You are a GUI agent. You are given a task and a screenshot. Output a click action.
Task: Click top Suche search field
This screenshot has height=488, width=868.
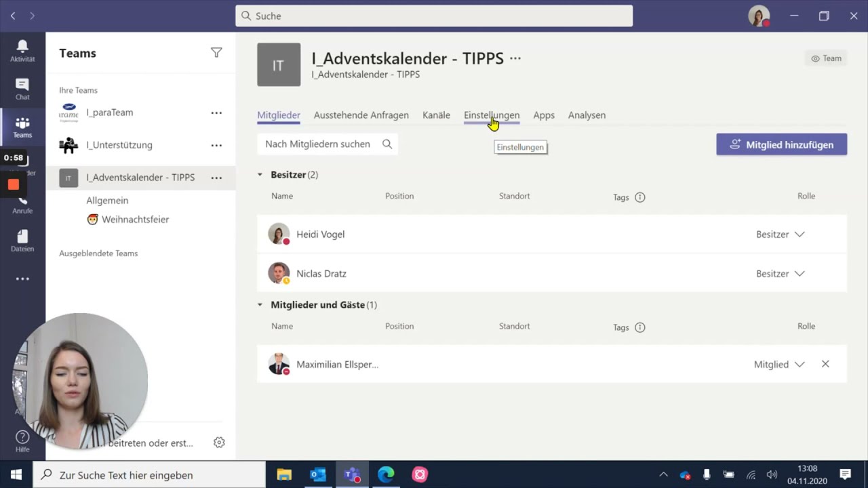[x=434, y=16]
